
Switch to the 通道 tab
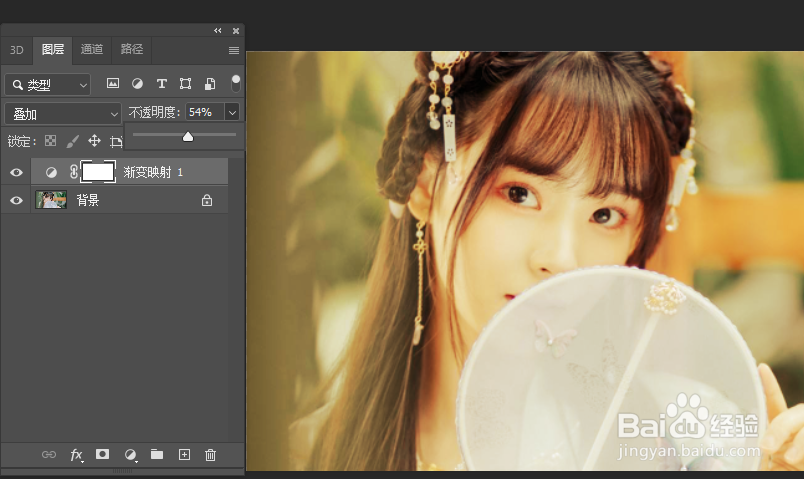(92, 49)
